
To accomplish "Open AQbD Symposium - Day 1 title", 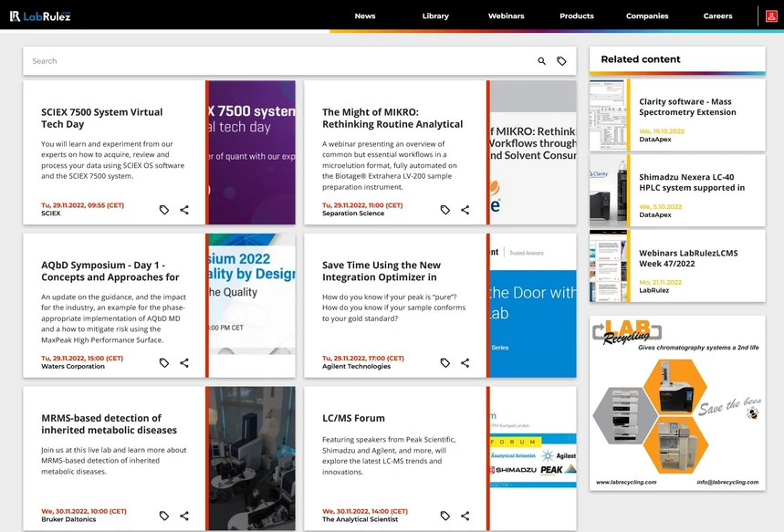I will click(110, 271).
